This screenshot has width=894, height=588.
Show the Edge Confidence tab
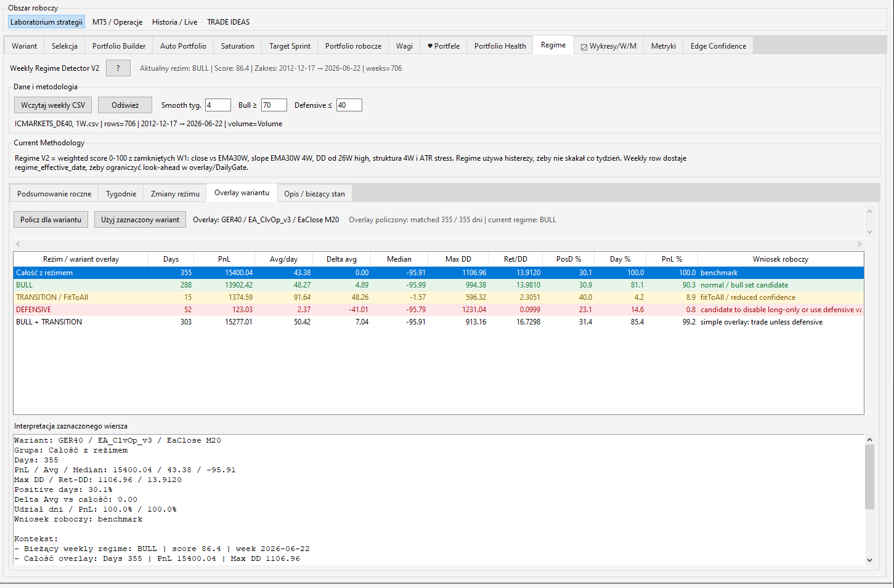coord(718,46)
